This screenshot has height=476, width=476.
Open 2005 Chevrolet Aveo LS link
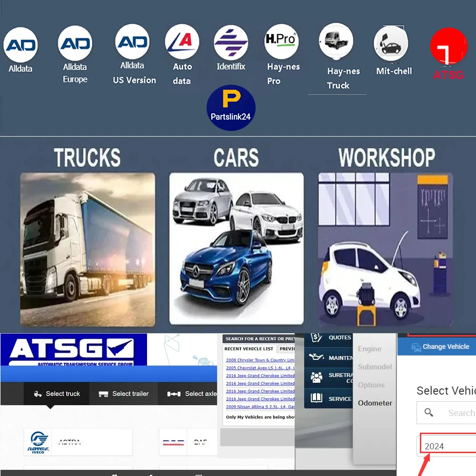coord(260,368)
